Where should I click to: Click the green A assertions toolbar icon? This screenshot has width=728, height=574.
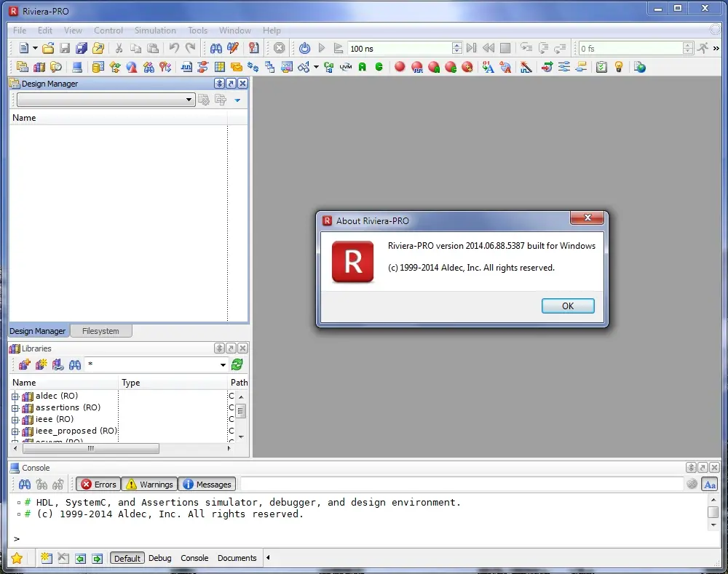point(362,67)
